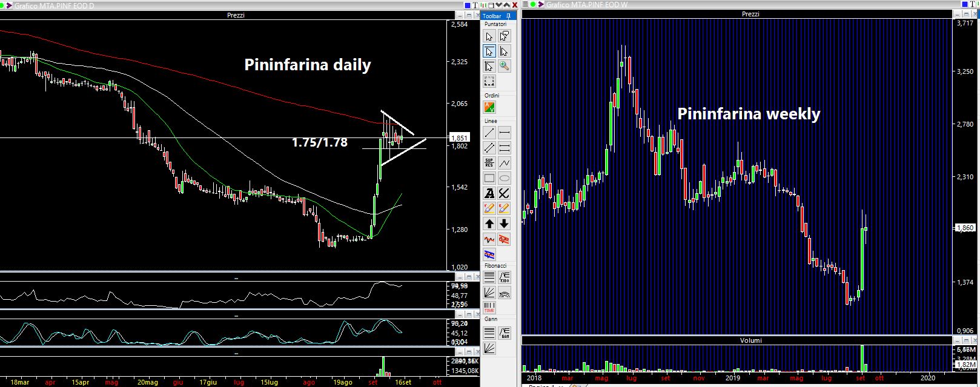Click the Fibonacci section label

(495, 266)
